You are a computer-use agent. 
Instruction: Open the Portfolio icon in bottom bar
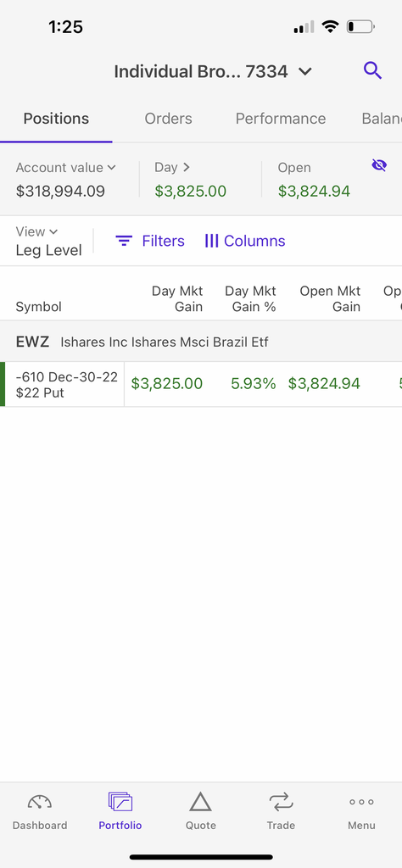120,802
